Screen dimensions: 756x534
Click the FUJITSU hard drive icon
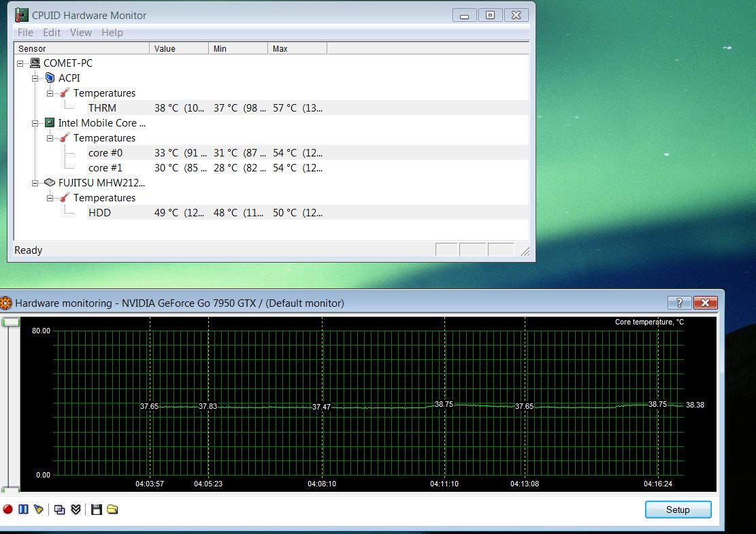click(50, 182)
